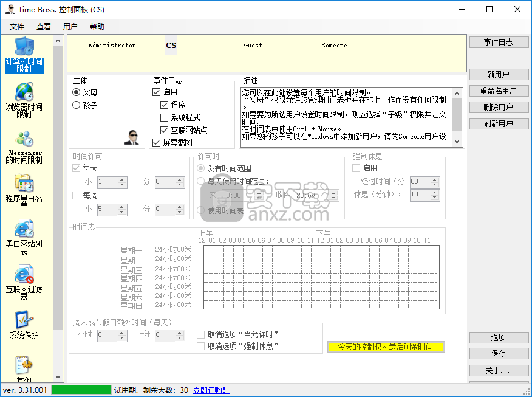This screenshot has width=532, height=397.
Task: Click the 事件日志 button
Action: point(499,42)
